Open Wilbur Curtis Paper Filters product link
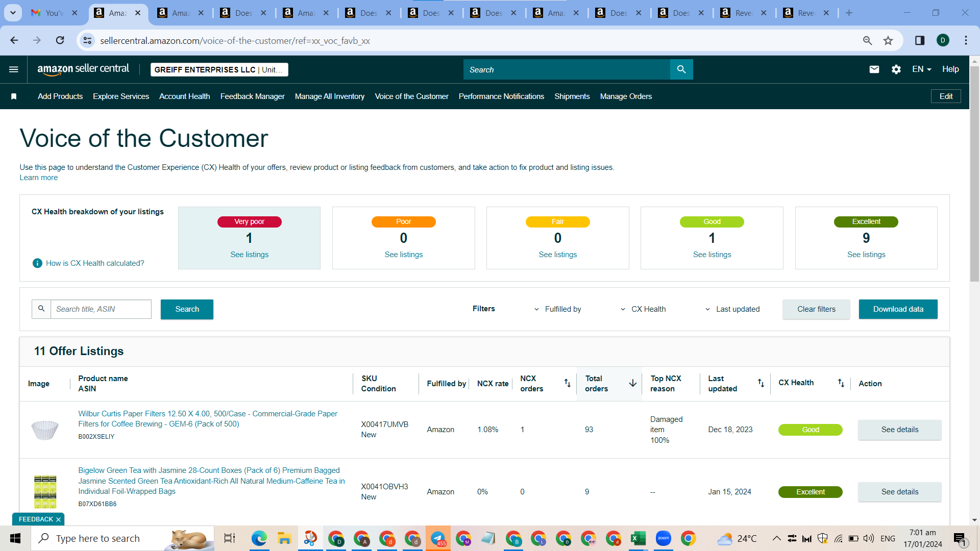 tap(208, 419)
